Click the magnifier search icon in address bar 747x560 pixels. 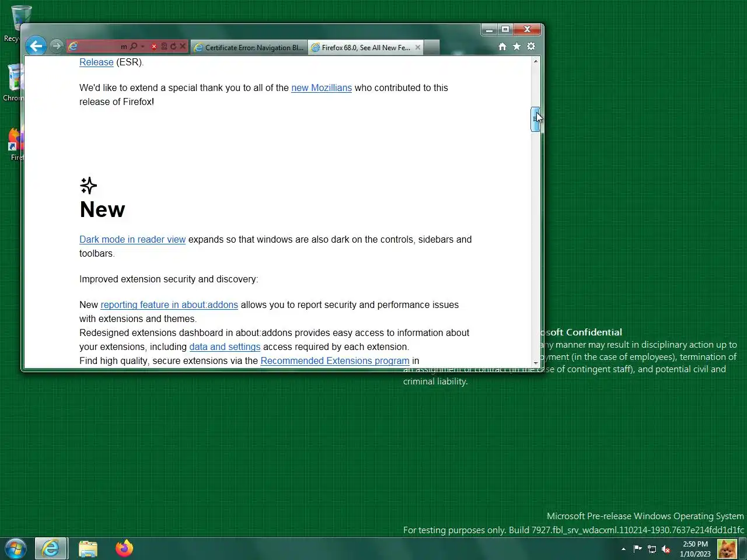coord(133,46)
